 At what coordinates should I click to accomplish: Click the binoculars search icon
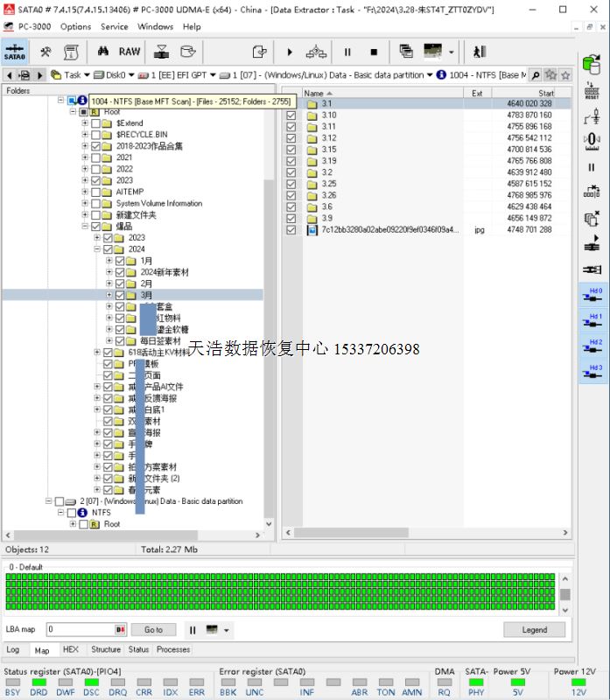click(x=103, y=52)
